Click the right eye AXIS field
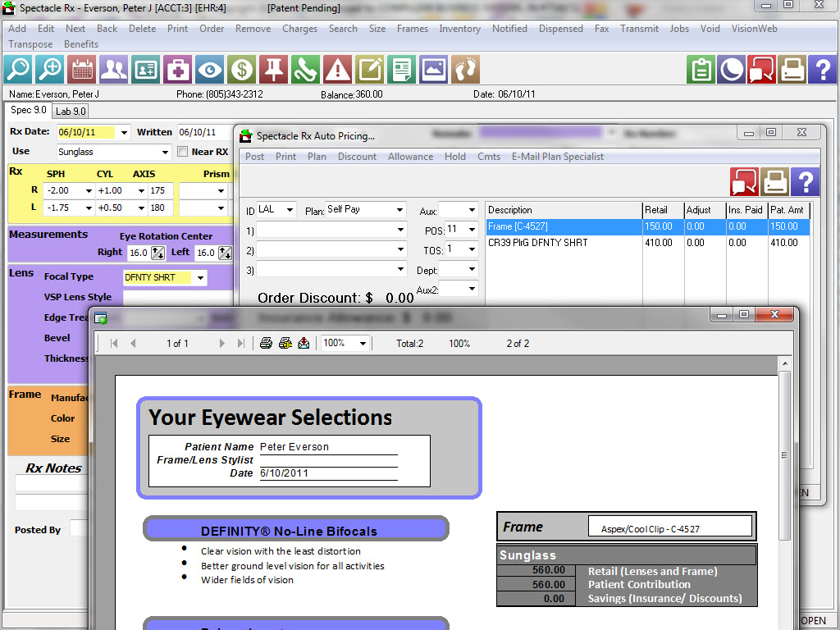 click(161, 190)
